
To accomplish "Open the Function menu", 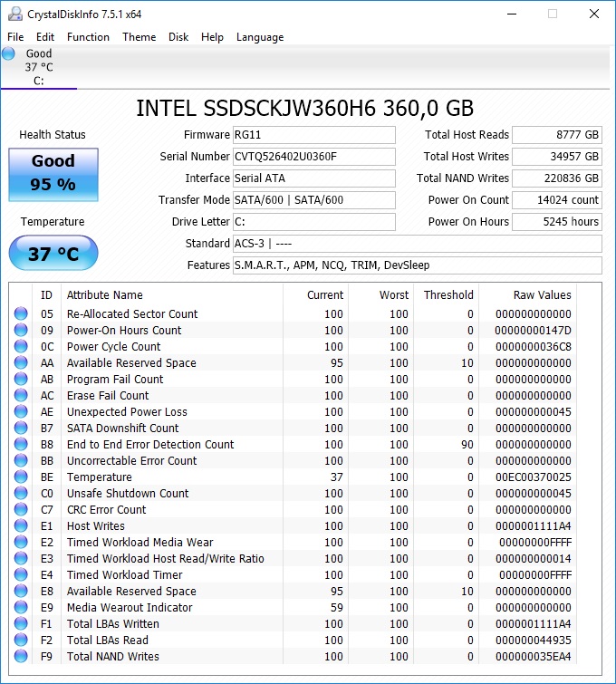I will [88, 37].
